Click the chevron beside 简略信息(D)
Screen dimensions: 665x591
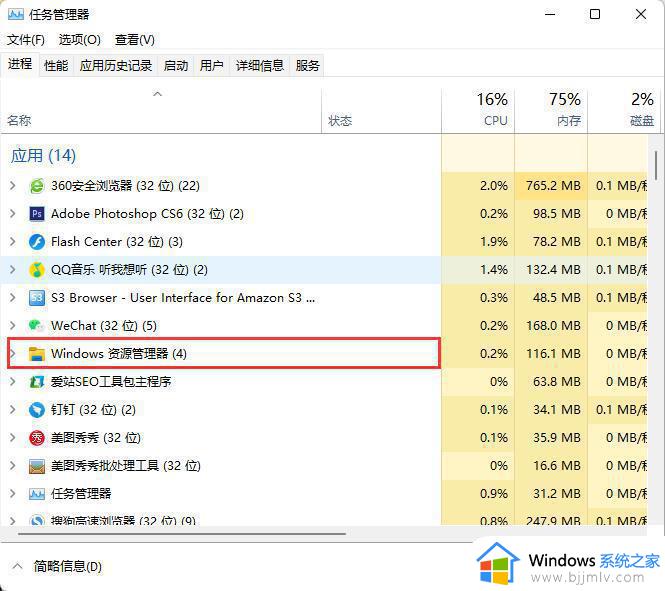(17, 566)
